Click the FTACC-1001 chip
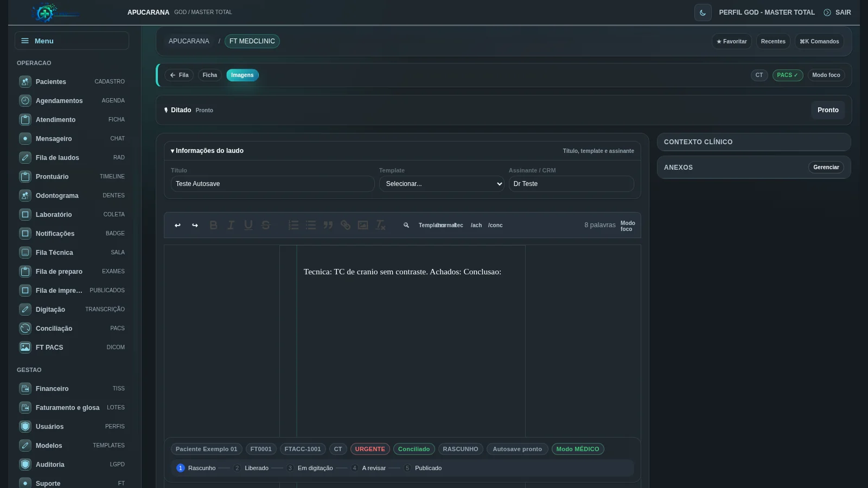 point(303,449)
